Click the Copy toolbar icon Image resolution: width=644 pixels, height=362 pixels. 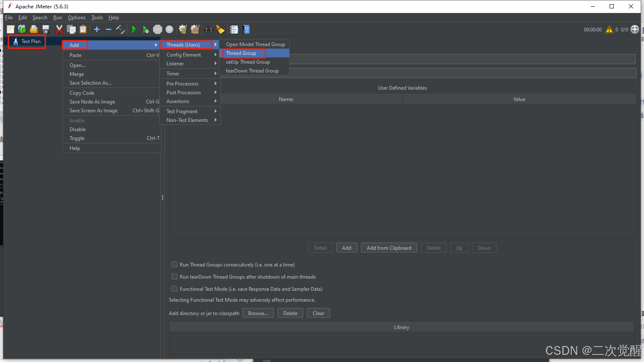pos(71,29)
